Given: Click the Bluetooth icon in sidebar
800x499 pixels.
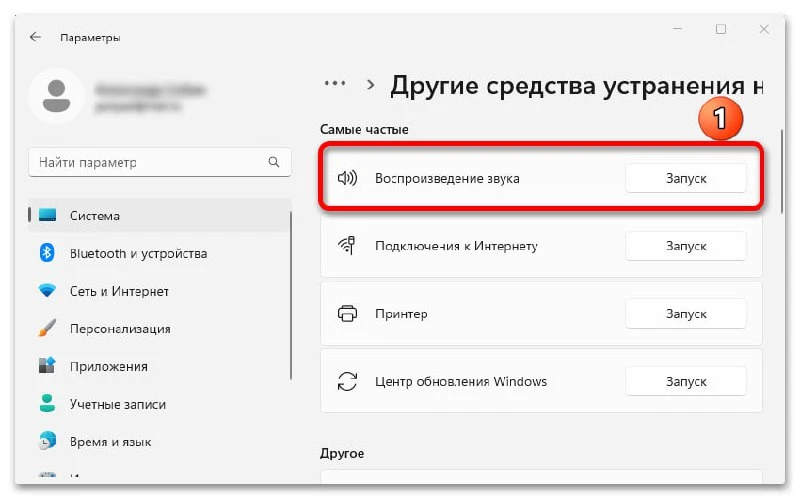Looking at the screenshot, I should (x=47, y=253).
